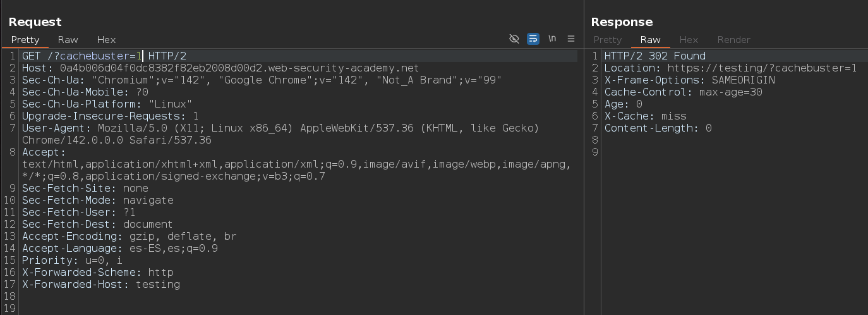Screen dimensions: 868x315
Task: Click the Location URL in the response
Action: click(x=761, y=68)
